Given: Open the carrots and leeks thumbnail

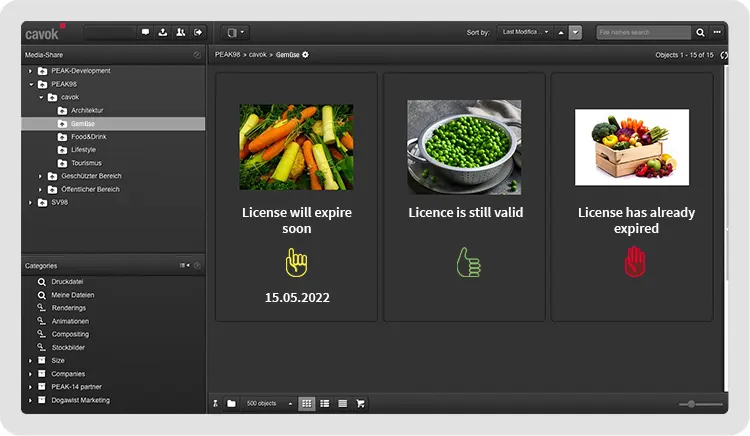Looking at the screenshot, I should pos(297,147).
